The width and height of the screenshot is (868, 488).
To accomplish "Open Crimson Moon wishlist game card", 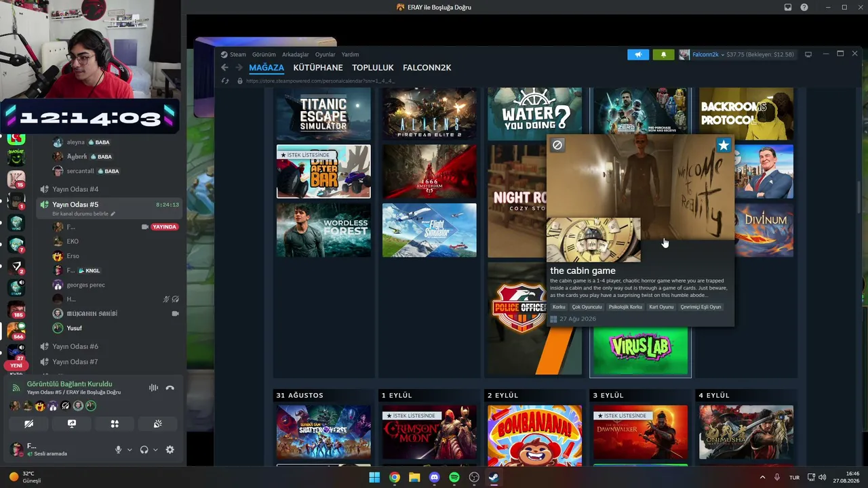I will point(429,432).
